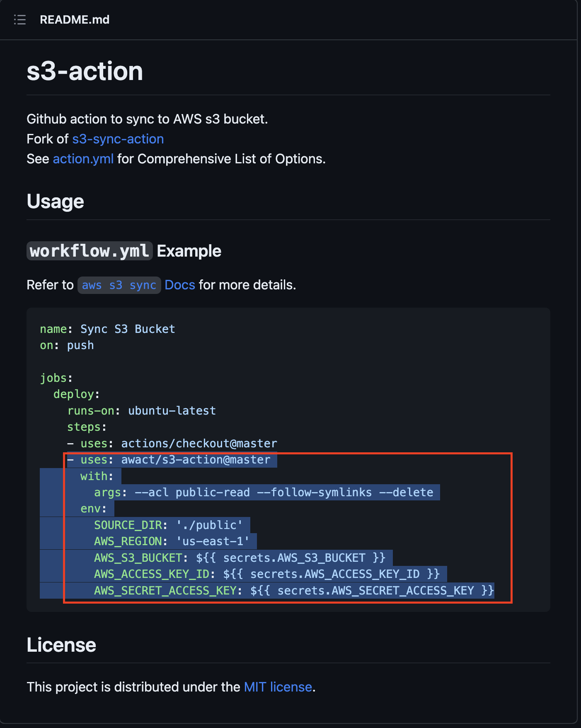
Task: Click 'Github action to sync to AWS s3 bucket.' text
Action: click(148, 119)
